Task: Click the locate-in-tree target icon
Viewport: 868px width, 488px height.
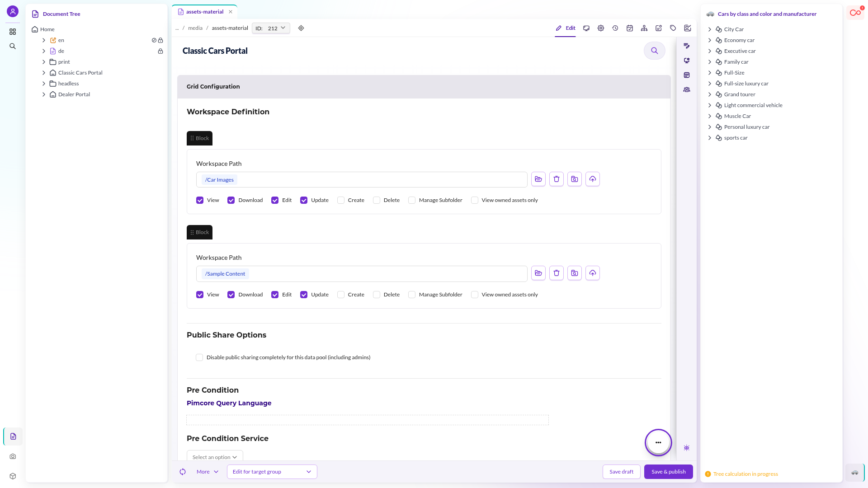Action: point(301,28)
